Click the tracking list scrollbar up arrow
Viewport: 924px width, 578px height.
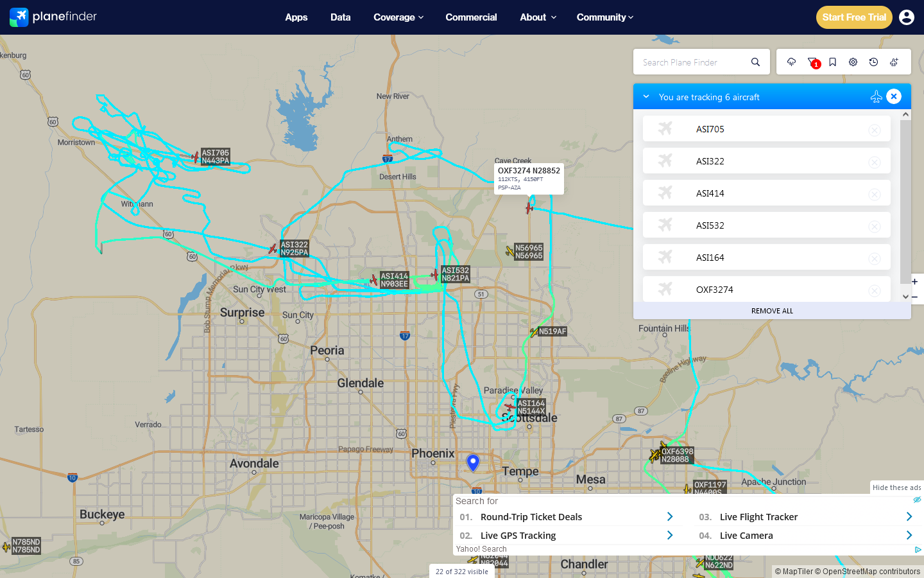click(905, 114)
